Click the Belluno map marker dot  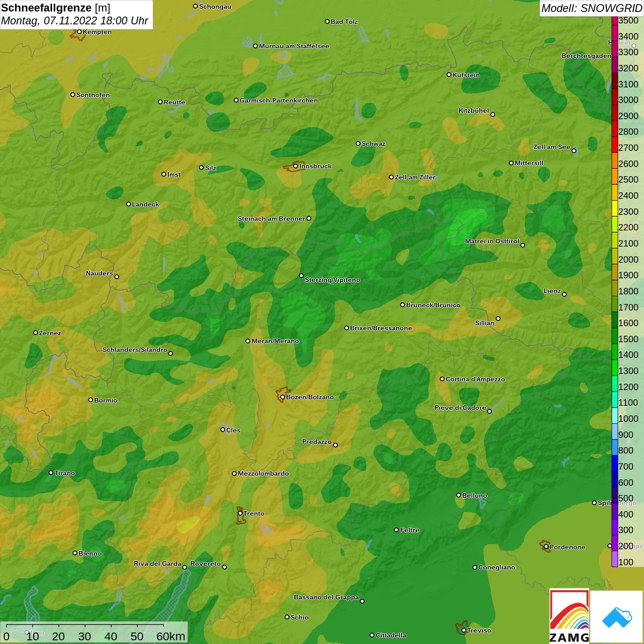pos(459,495)
